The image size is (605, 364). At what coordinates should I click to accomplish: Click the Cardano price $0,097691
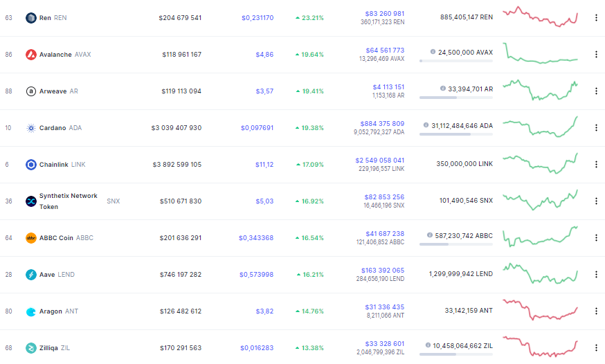257,128
